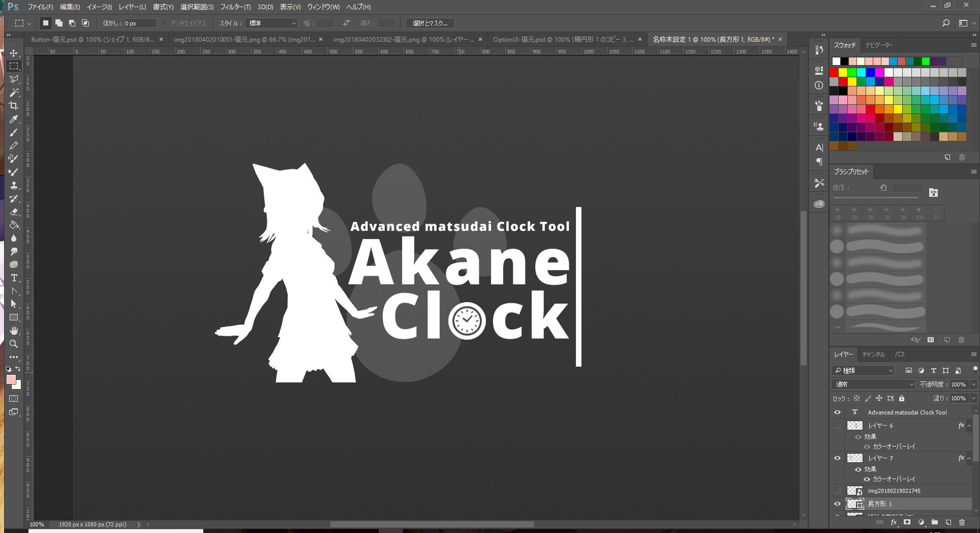Switch to the チャンネル tab

(873, 354)
